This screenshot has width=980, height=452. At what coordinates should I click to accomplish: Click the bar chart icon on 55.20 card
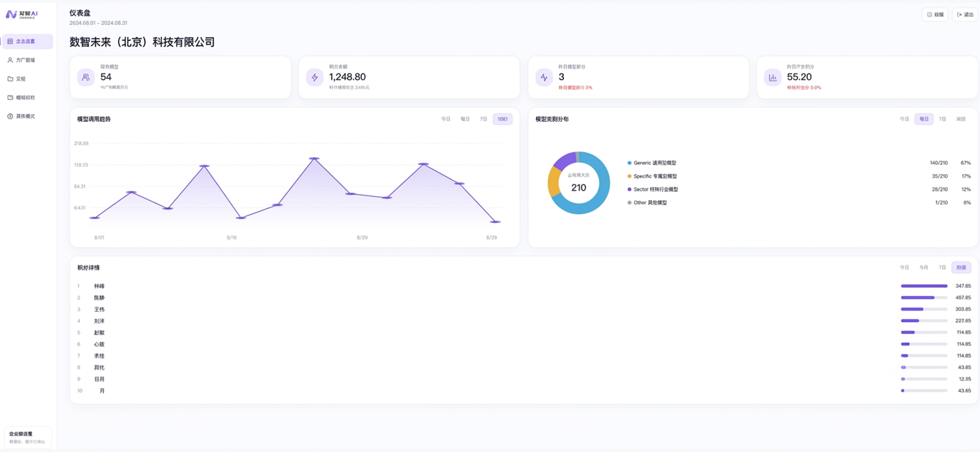pyautogui.click(x=773, y=77)
